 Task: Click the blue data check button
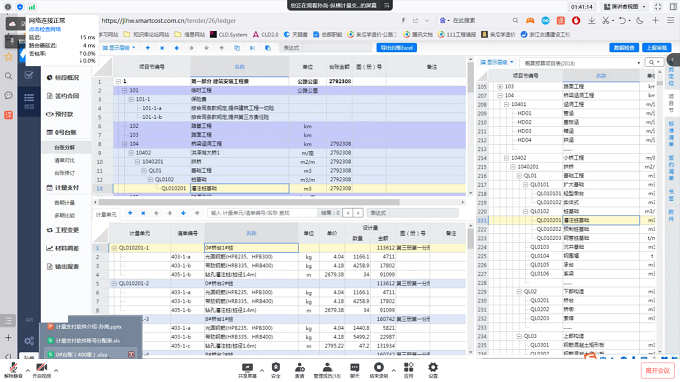click(x=624, y=48)
